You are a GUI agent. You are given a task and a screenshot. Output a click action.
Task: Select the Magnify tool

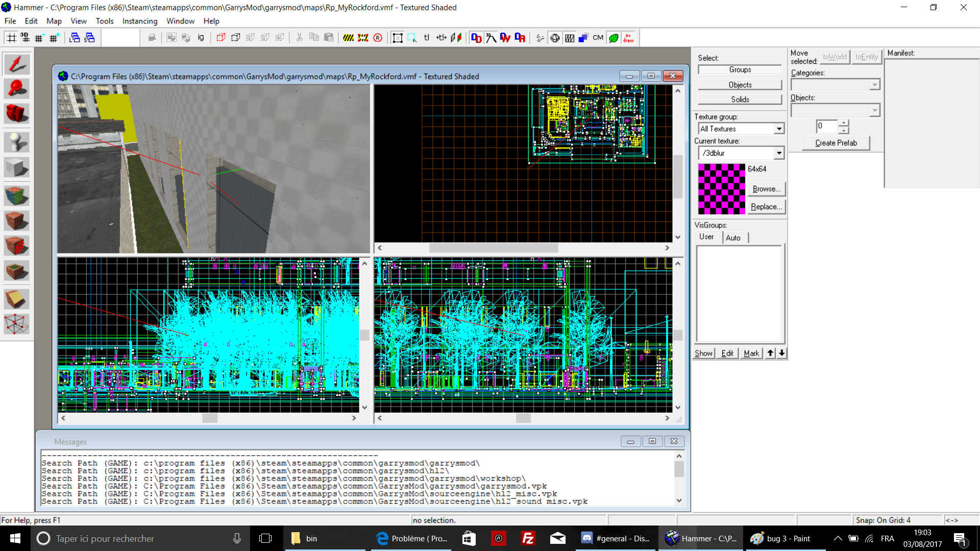16,89
